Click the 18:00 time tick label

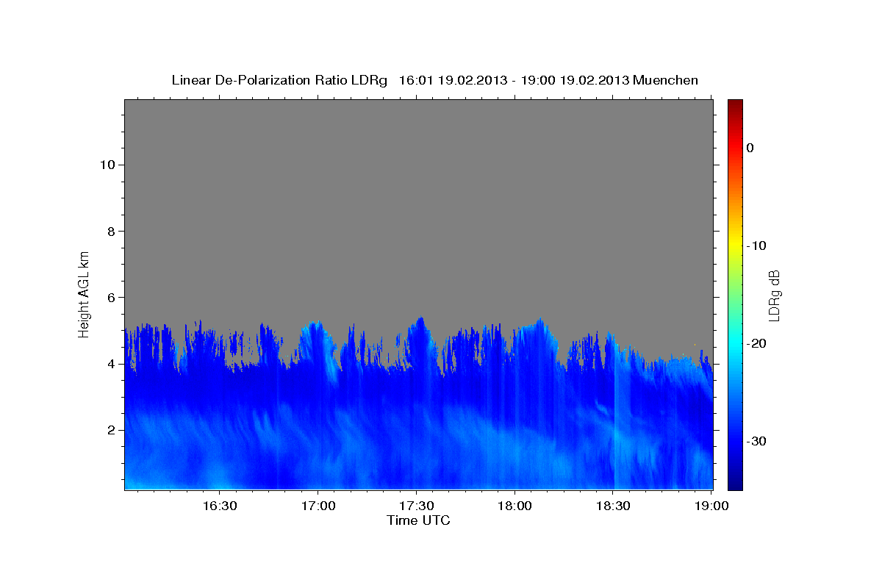514,506
